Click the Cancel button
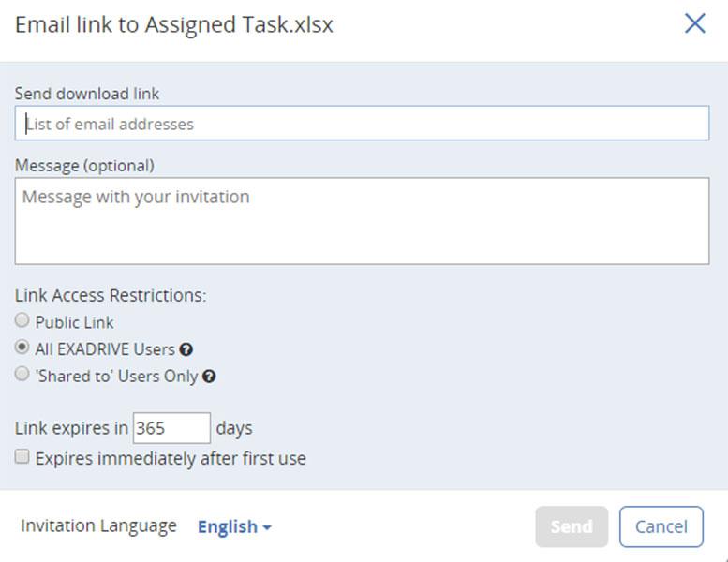Screen dimensions: 728x562 tap(661, 526)
